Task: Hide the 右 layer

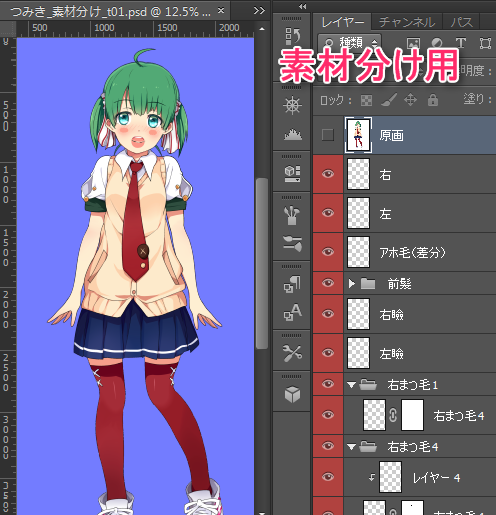Action: click(328, 174)
